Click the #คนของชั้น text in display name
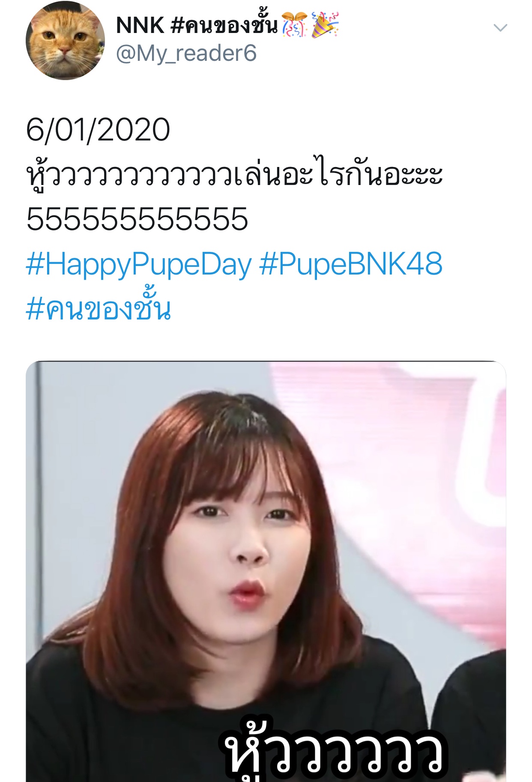Screen dimensions: 532x782 click(224, 25)
